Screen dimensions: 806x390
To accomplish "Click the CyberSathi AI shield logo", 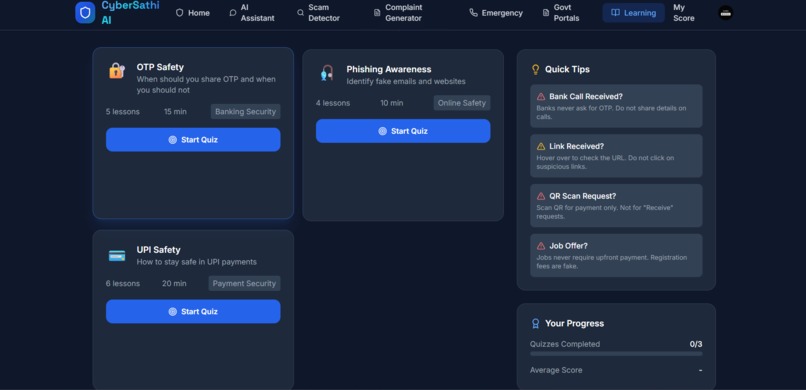I will [x=85, y=12].
